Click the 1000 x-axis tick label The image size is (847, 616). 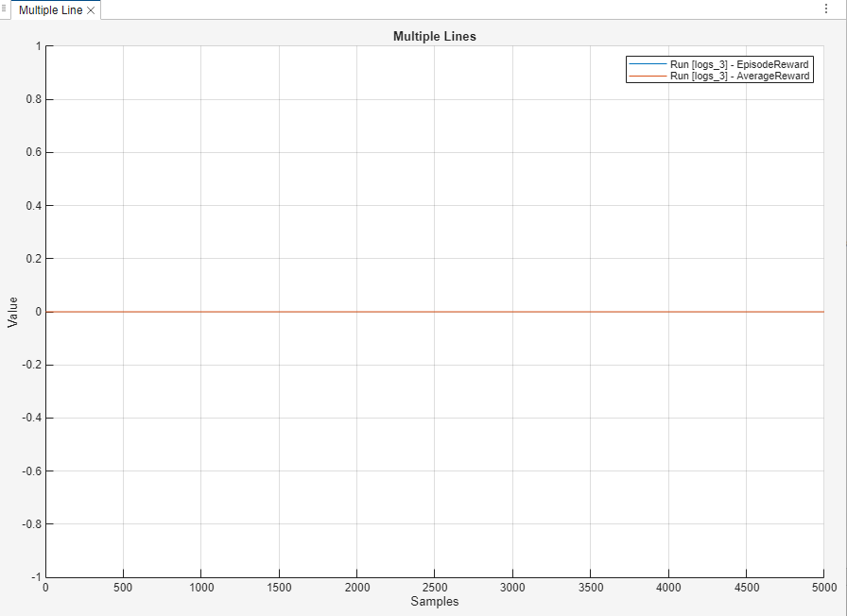click(200, 588)
